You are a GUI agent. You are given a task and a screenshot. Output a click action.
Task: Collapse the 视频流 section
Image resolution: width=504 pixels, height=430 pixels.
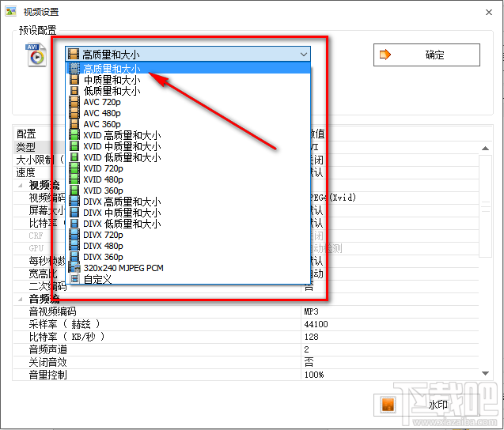(x=21, y=185)
